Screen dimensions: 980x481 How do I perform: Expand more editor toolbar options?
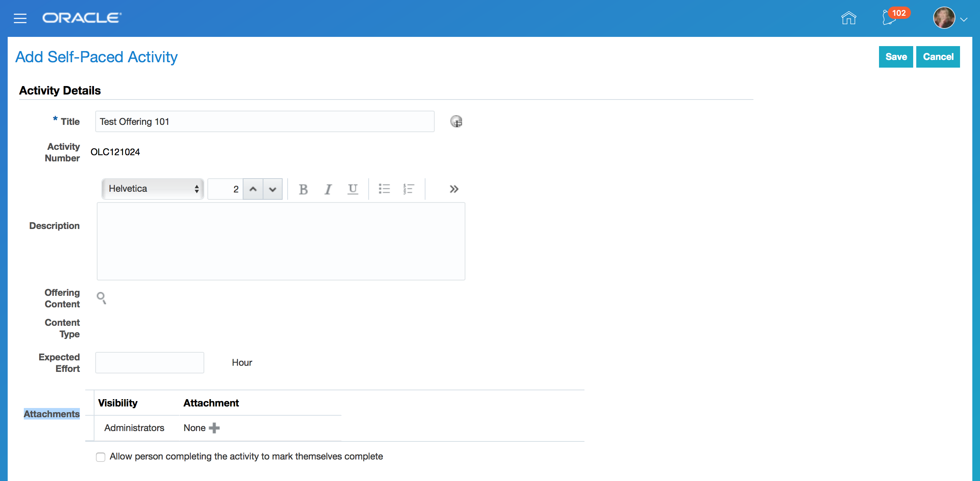coord(454,189)
